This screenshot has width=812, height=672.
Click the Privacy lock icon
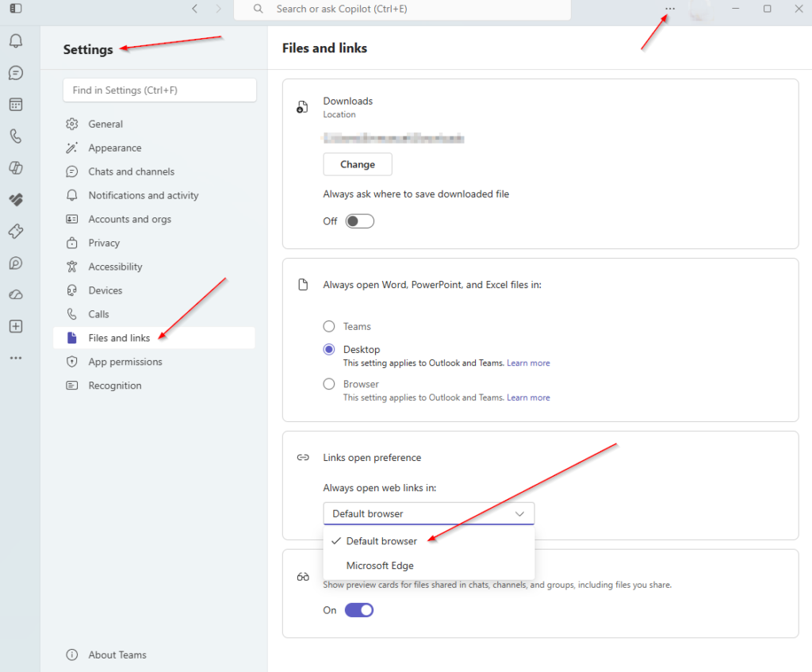(72, 243)
